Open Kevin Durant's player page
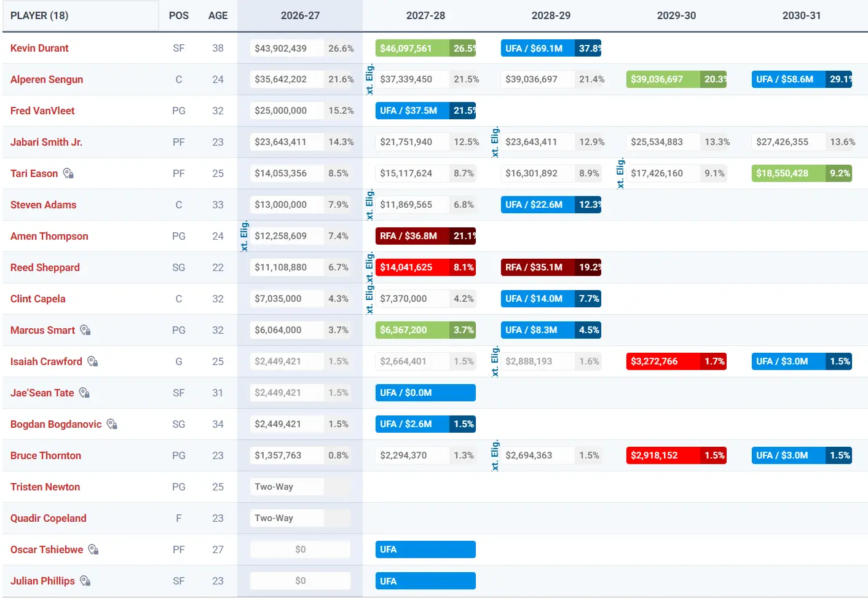 point(39,48)
